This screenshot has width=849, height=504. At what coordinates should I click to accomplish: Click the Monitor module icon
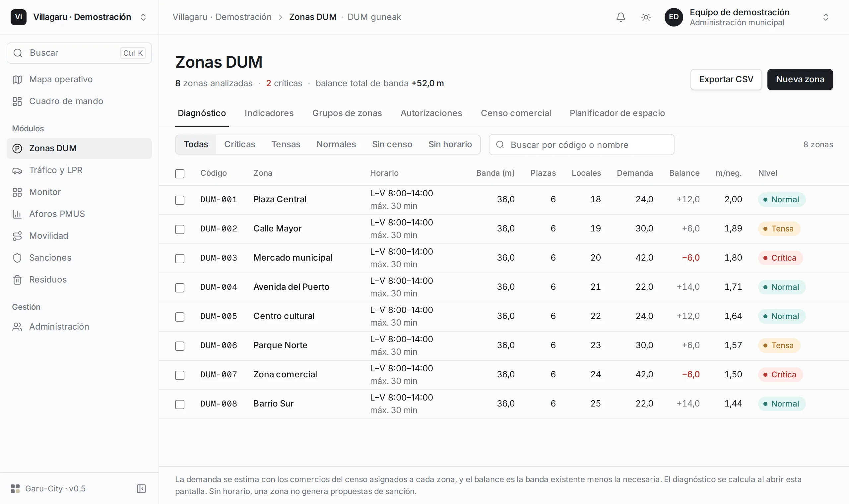[17, 192]
